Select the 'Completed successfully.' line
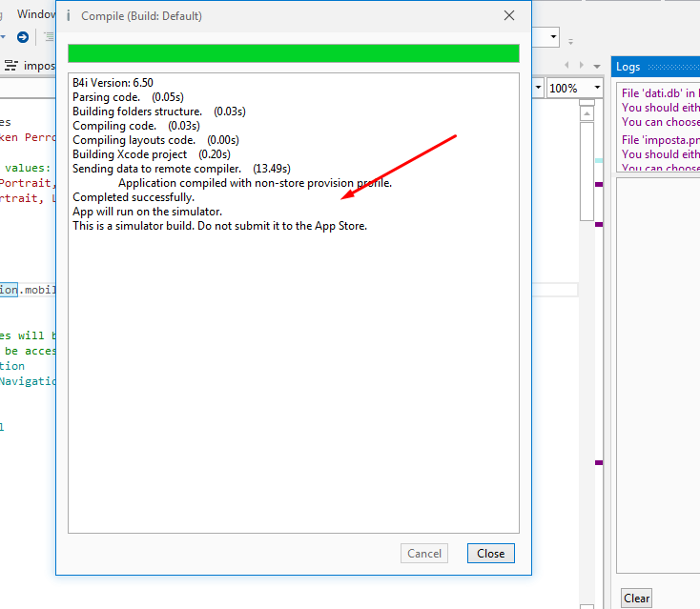This screenshot has width=700, height=609. (x=134, y=197)
